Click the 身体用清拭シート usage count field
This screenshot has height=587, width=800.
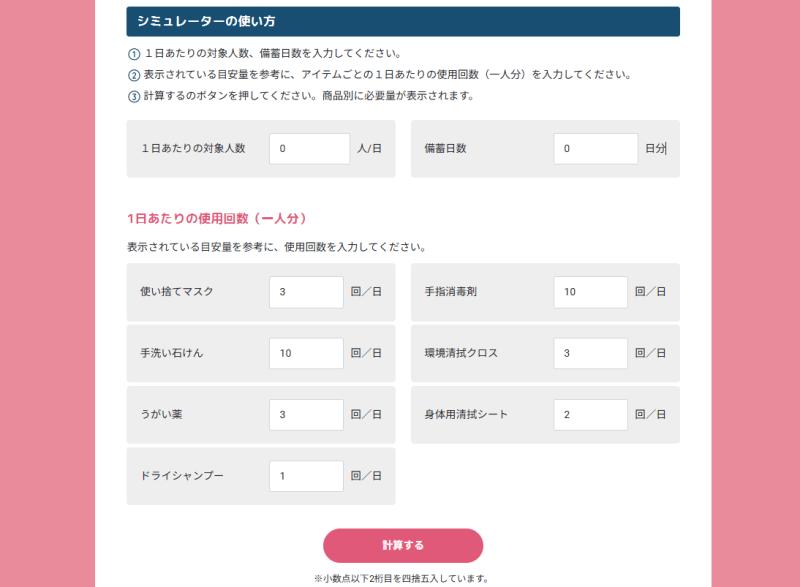590,415
